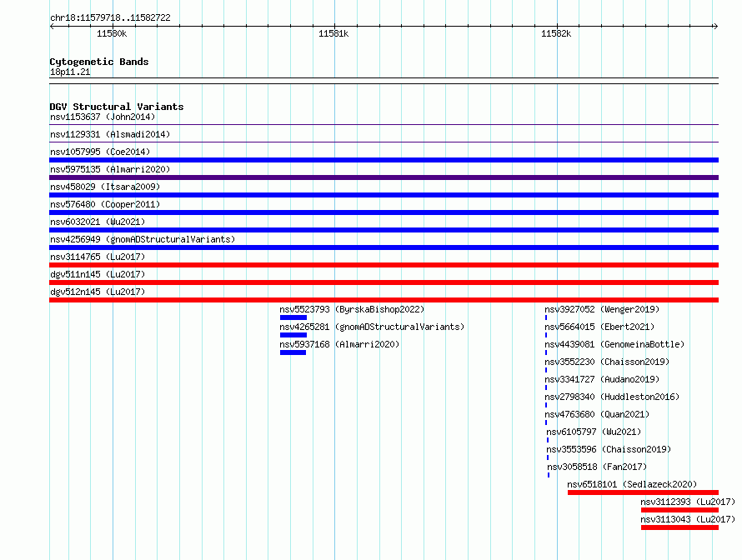Select nsv4763680 (Quan2021) variant label

[x=597, y=414]
